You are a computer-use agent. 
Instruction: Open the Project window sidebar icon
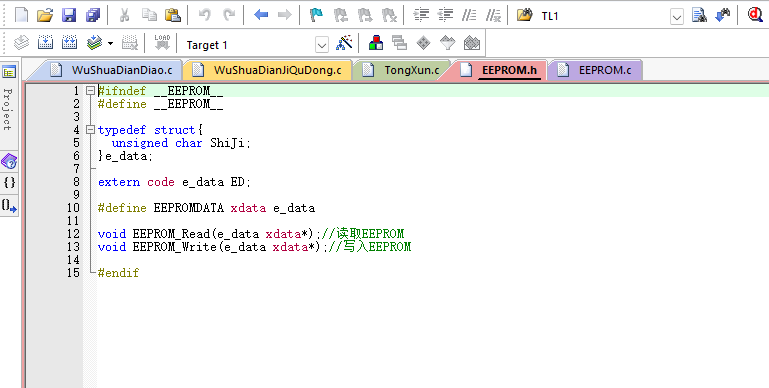(x=9, y=72)
